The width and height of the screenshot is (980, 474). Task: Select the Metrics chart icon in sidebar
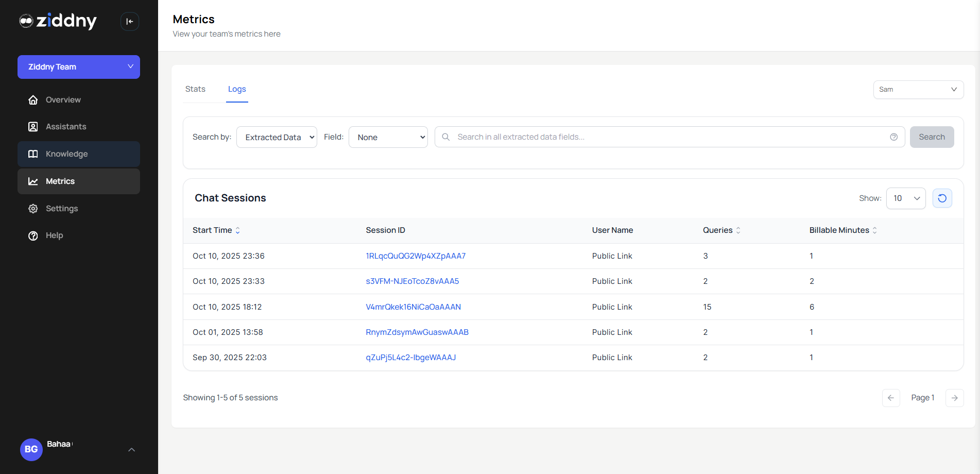[x=33, y=181]
